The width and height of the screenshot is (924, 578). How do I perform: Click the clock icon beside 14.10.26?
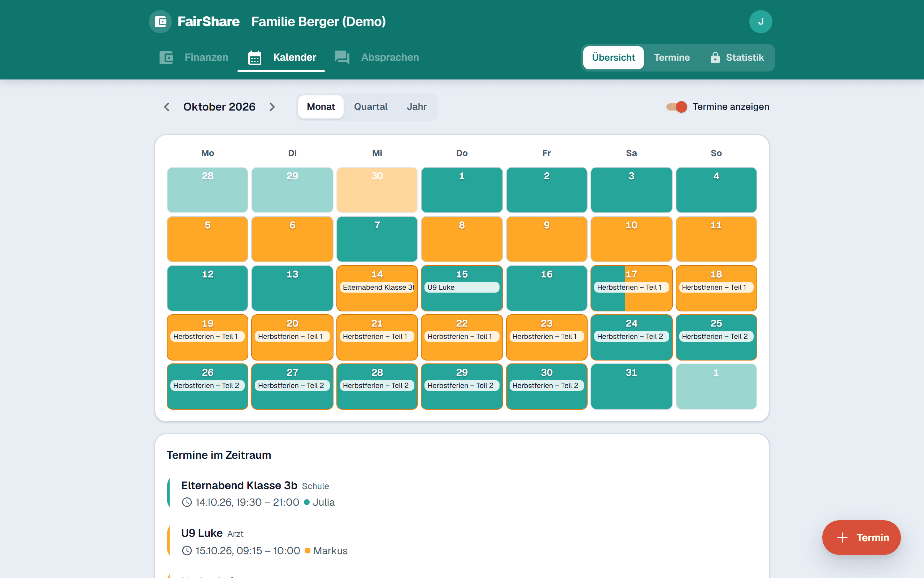[x=187, y=502]
